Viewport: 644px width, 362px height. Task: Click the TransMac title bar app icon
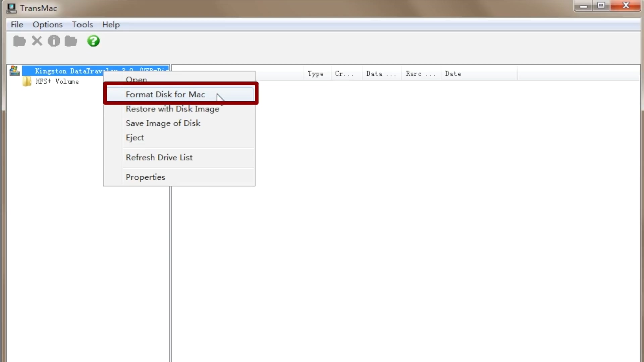[x=11, y=8]
